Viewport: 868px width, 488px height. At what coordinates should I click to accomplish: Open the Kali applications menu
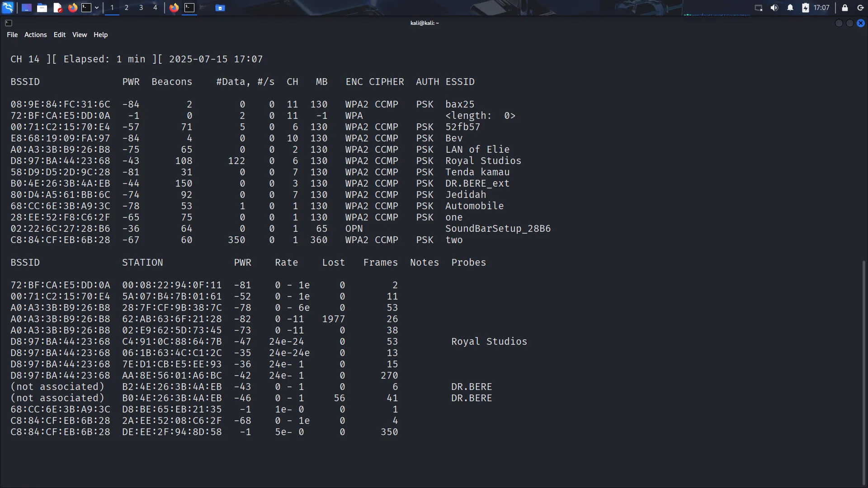coord(8,8)
